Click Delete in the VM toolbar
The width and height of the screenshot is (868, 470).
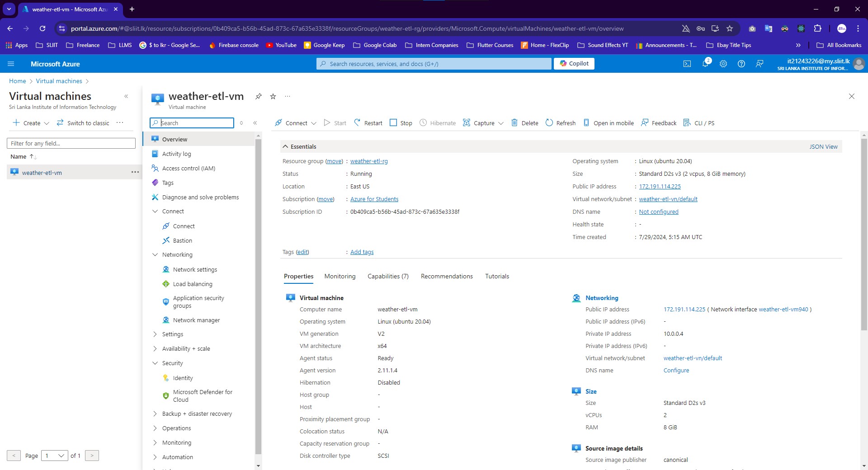(x=524, y=123)
